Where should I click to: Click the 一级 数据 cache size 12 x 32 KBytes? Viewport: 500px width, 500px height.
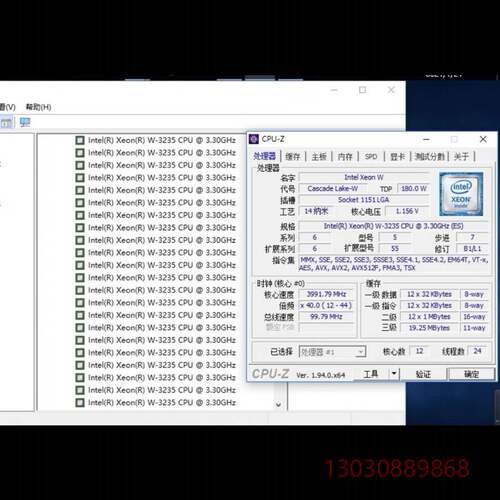pyautogui.click(x=429, y=294)
